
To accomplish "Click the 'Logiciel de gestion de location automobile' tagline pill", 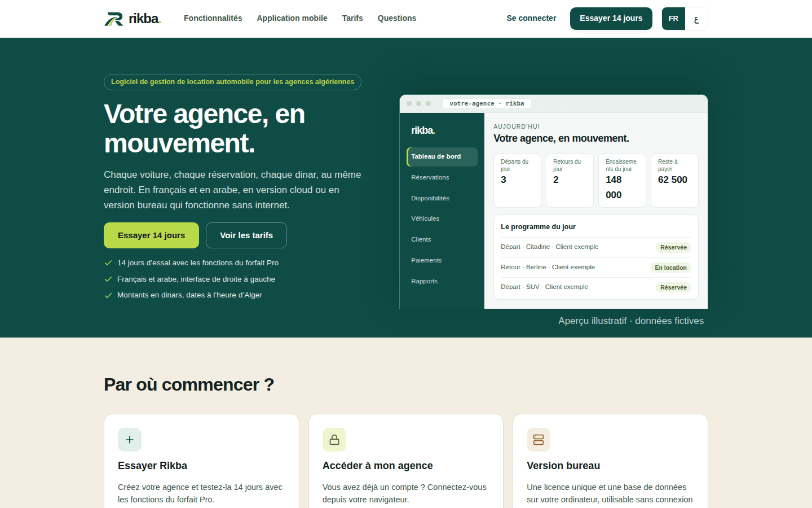I will point(232,82).
